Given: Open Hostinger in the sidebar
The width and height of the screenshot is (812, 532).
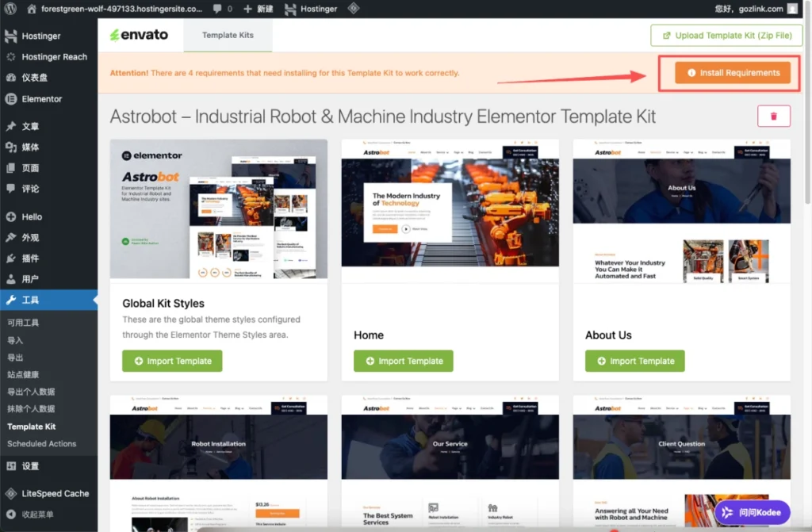Looking at the screenshot, I should click(48, 36).
